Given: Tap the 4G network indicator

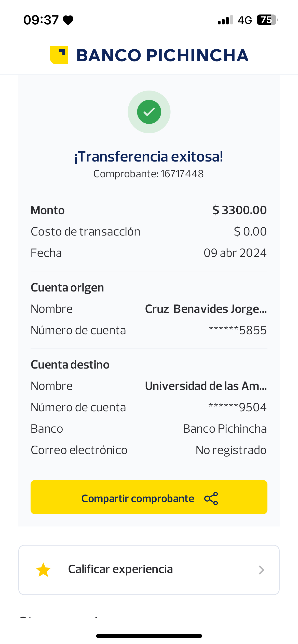Looking at the screenshot, I should [x=245, y=20].
